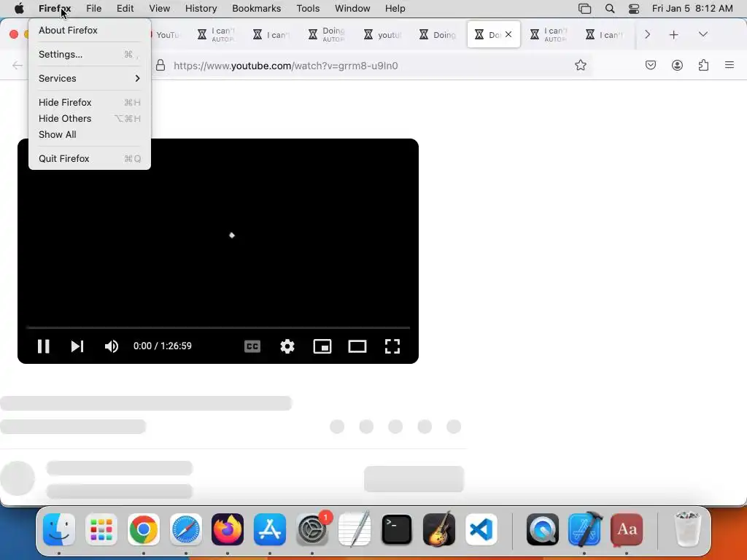Click the video progress bar

point(218,327)
